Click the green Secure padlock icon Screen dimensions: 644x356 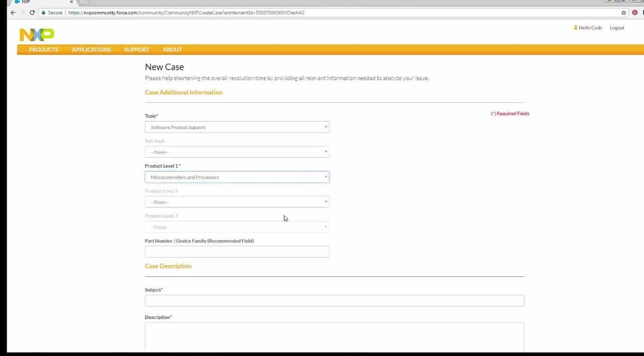tap(44, 13)
